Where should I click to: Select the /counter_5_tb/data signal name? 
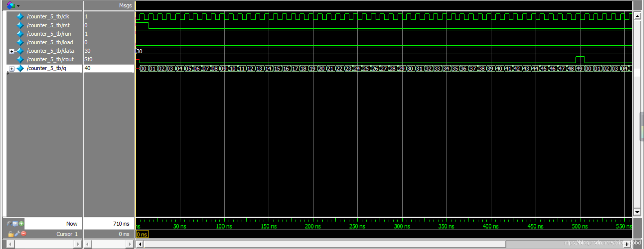point(50,51)
